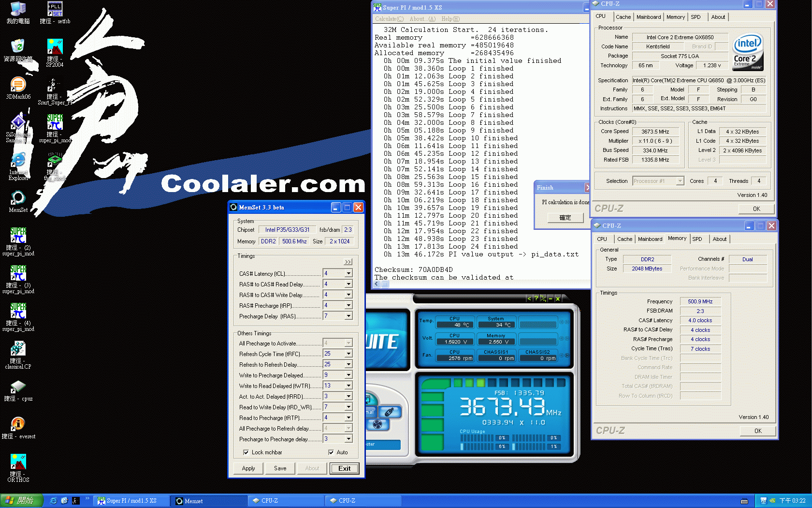Launch the Start_Super_PI shortcut
The image size is (812, 508).
[55, 91]
